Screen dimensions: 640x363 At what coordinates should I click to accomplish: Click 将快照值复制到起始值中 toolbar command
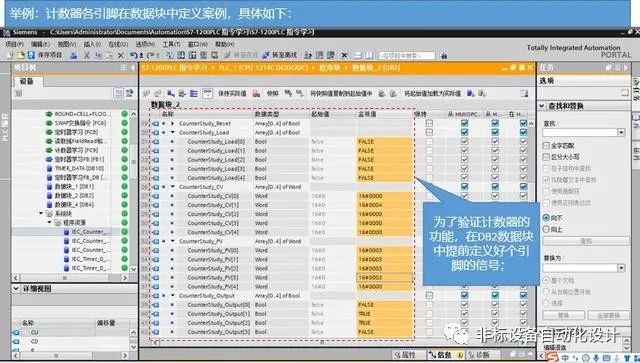pos(341,94)
